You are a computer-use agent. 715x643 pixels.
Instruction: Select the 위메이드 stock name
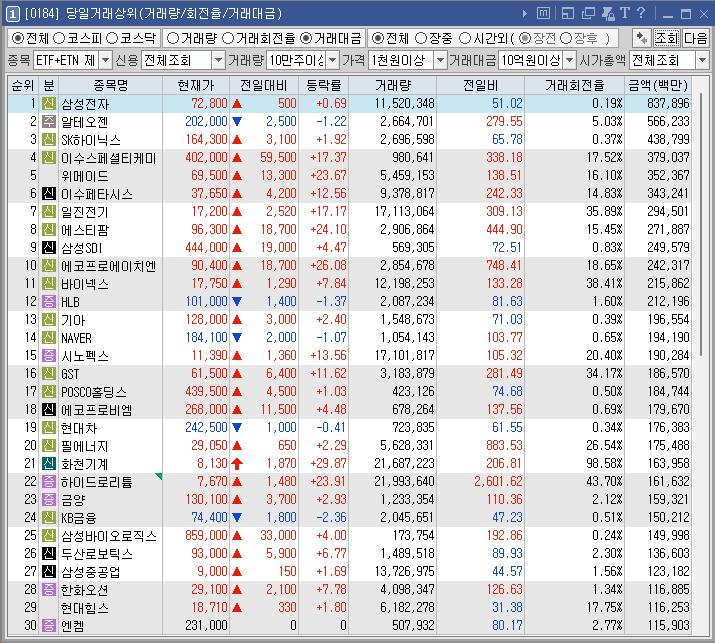point(85,176)
